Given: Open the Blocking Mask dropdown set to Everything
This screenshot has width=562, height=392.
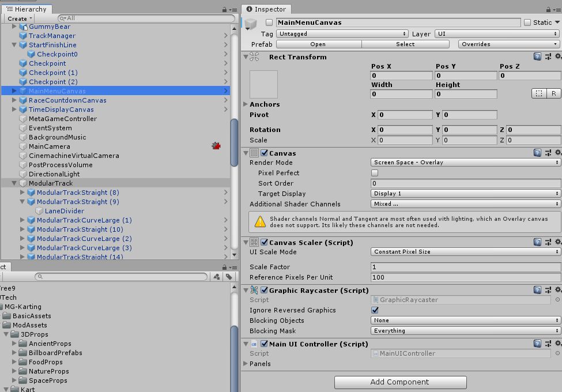Looking at the screenshot, I should coord(464,331).
